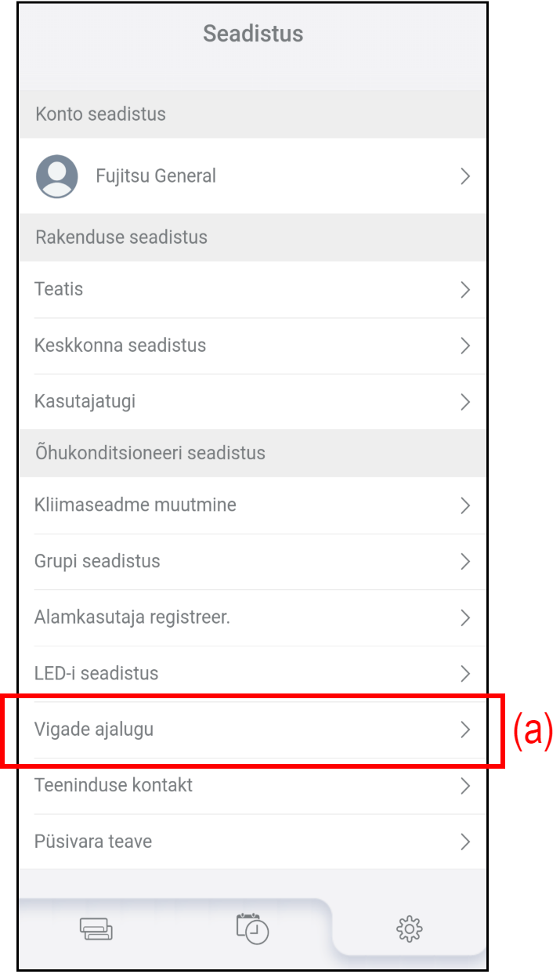Open the schedule timer tab icon
The width and height of the screenshot is (560, 974).
252,929
